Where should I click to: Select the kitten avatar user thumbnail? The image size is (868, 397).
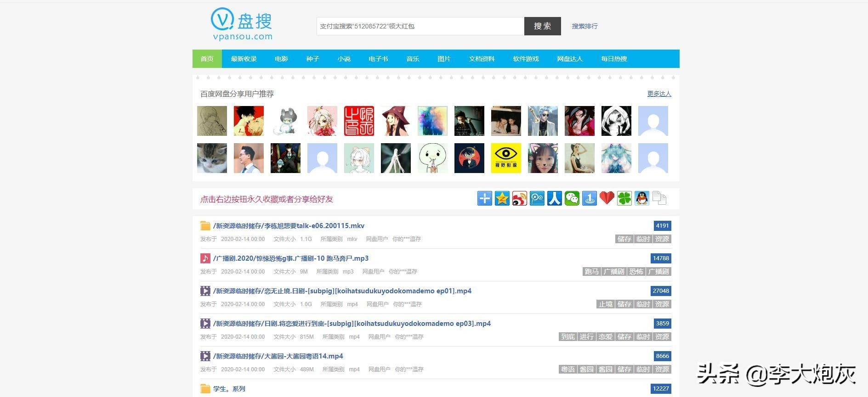(x=212, y=158)
